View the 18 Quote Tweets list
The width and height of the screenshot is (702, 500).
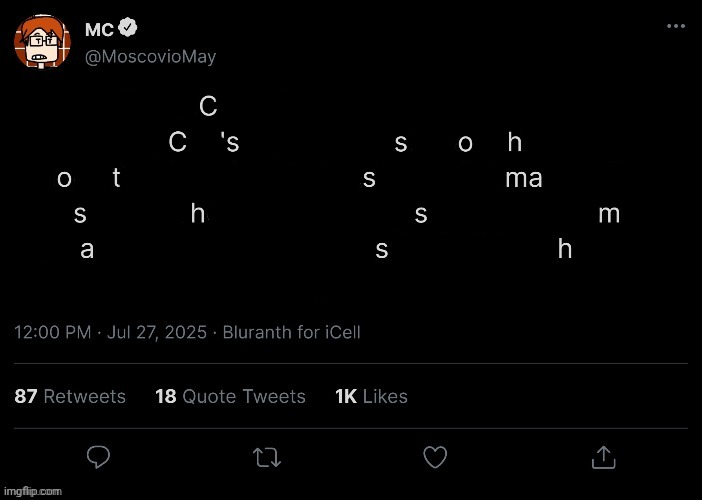(x=230, y=396)
